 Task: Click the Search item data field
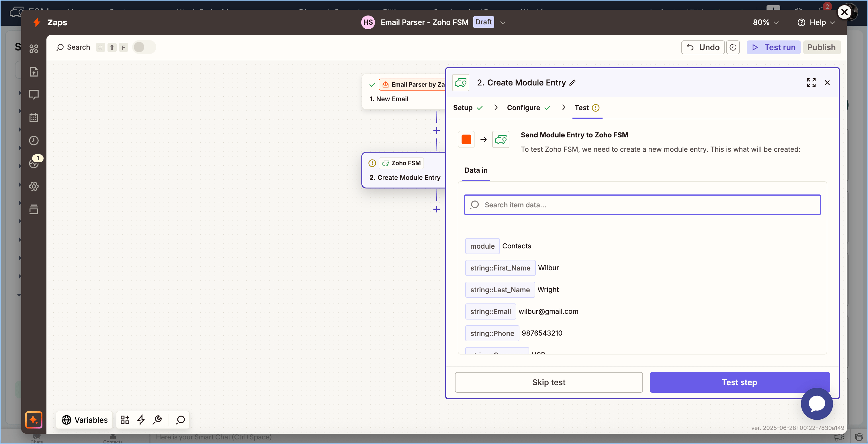pyautogui.click(x=642, y=205)
